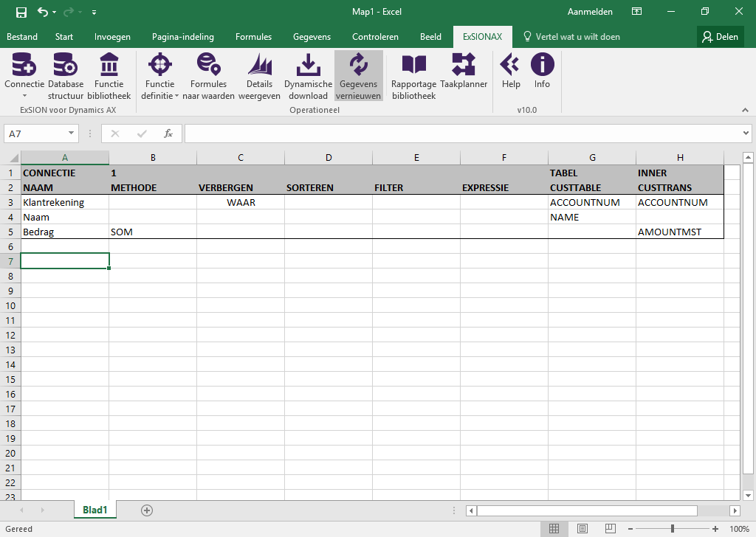Select the Blad1 sheet tab

pyautogui.click(x=95, y=510)
